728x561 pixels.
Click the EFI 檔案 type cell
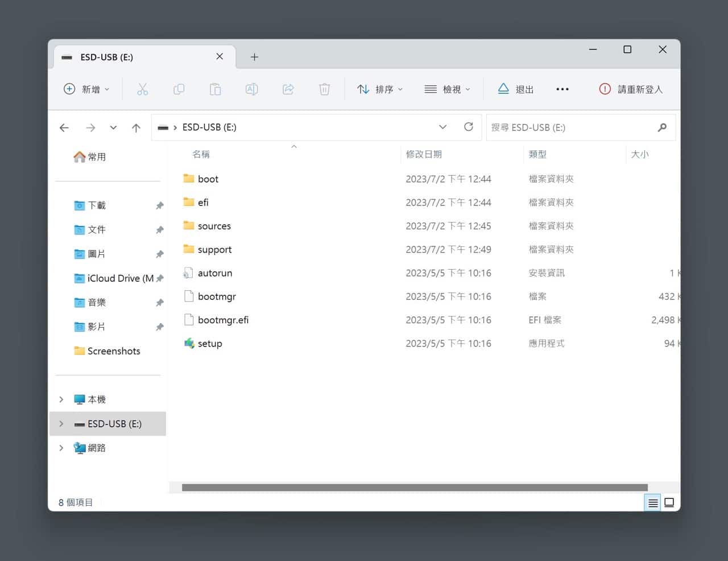tap(545, 320)
